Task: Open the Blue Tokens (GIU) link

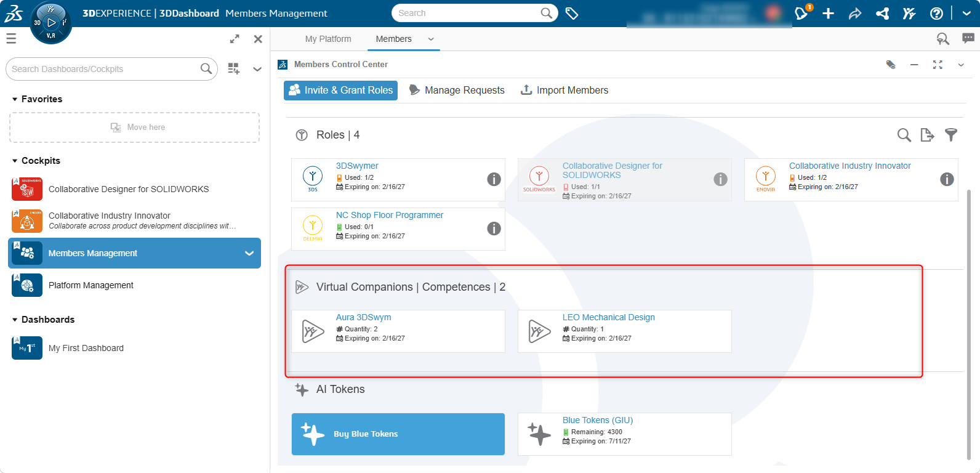Action: point(598,420)
